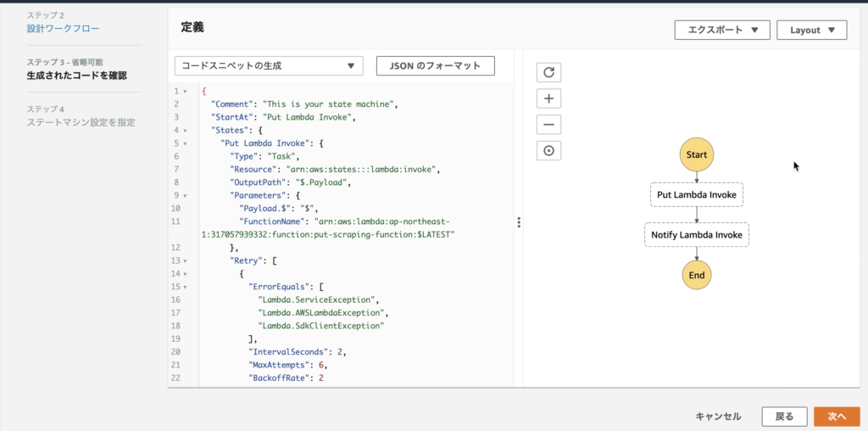Collapse ErrorEquals fold arrow at line 15
The height and width of the screenshot is (431, 868).
tap(185, 287)
